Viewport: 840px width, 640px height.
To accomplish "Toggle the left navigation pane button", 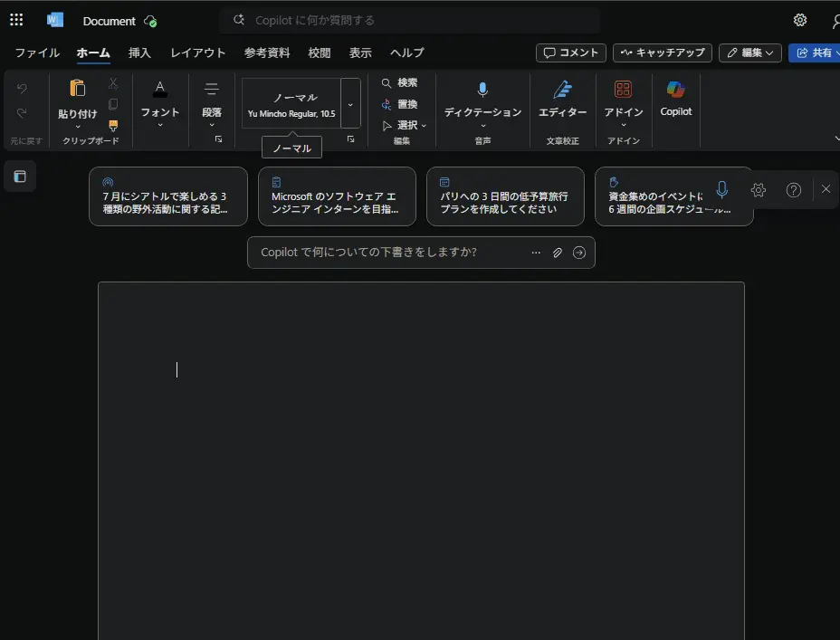I will click(20, 177).
